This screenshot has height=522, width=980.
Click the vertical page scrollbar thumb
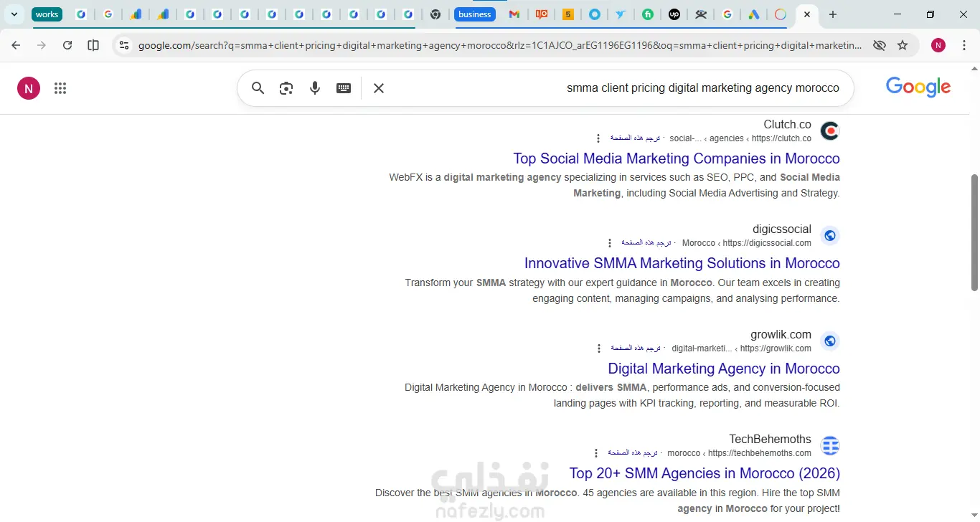(974, 232)
